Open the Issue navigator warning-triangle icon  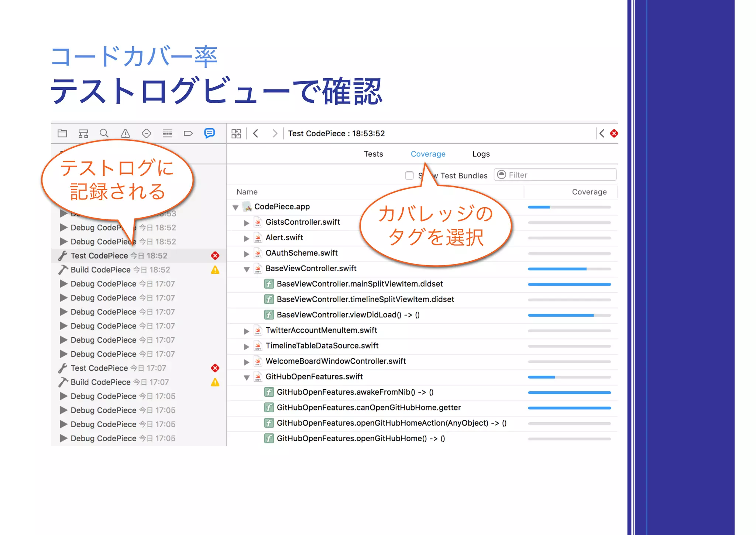(126, 133)
